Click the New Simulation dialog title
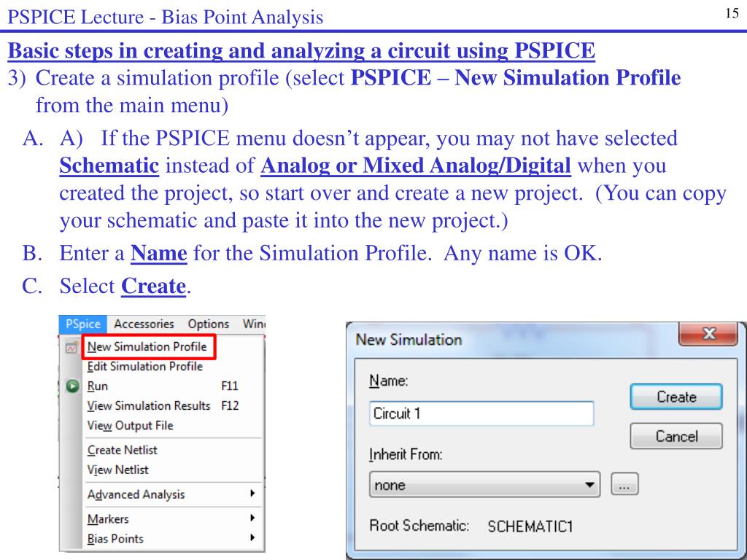 (x=409, y=340)
